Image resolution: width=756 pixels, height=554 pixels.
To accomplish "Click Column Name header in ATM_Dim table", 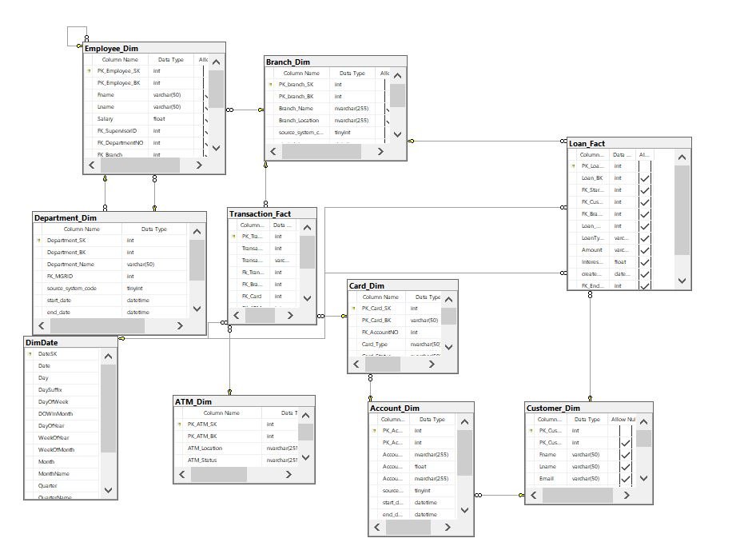I will click(221, 413).
